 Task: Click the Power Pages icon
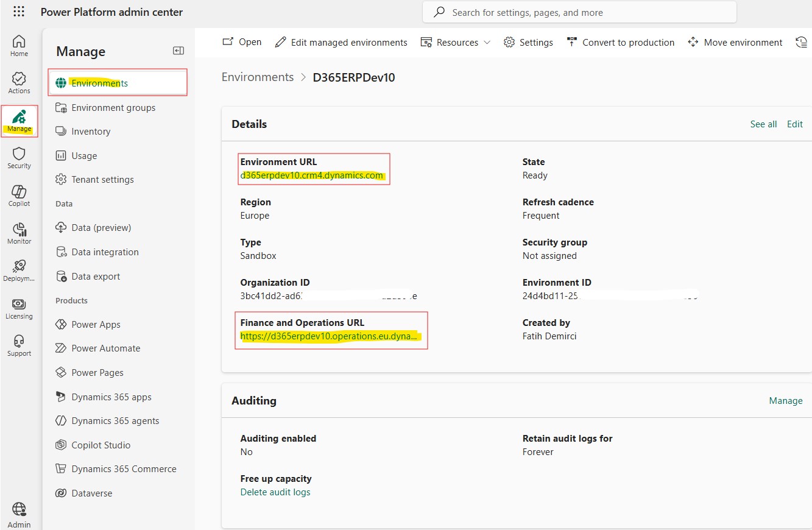click(x=61, y=373)
